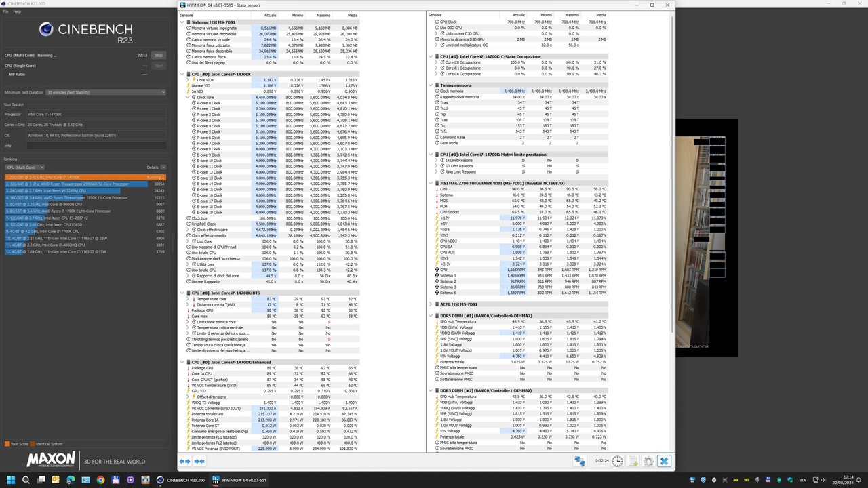Click the notification bell in the system tray
Image resolution: width=868 pixels, height=488 pixels.
tap(859, 480)
